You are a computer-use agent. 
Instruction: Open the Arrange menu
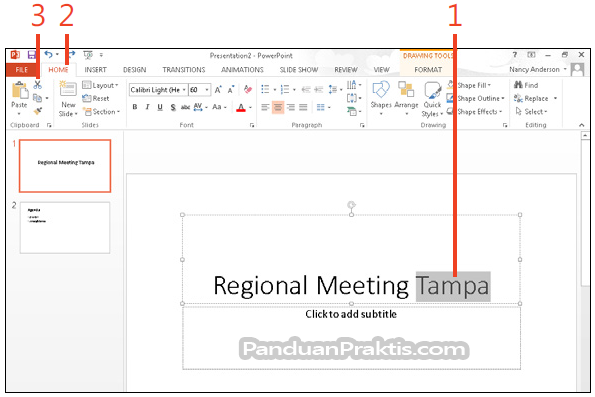[406, 98]
